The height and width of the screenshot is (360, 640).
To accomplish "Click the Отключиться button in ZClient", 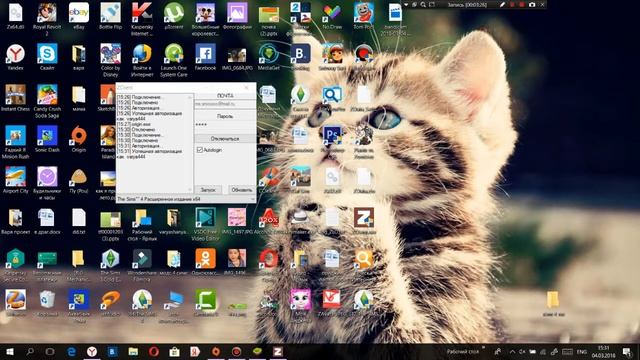I will coord(225,139).
